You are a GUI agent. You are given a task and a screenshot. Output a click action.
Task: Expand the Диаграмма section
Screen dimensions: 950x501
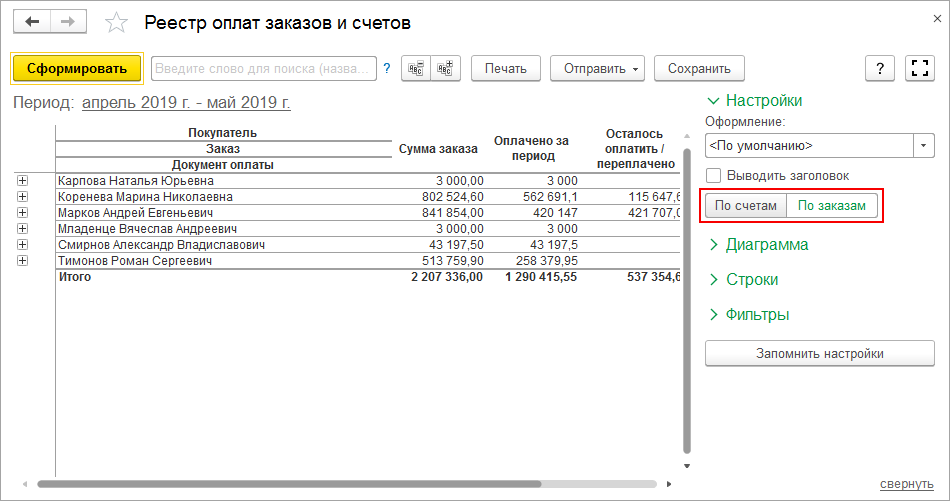pyautogui.click(x=759, y=244)
